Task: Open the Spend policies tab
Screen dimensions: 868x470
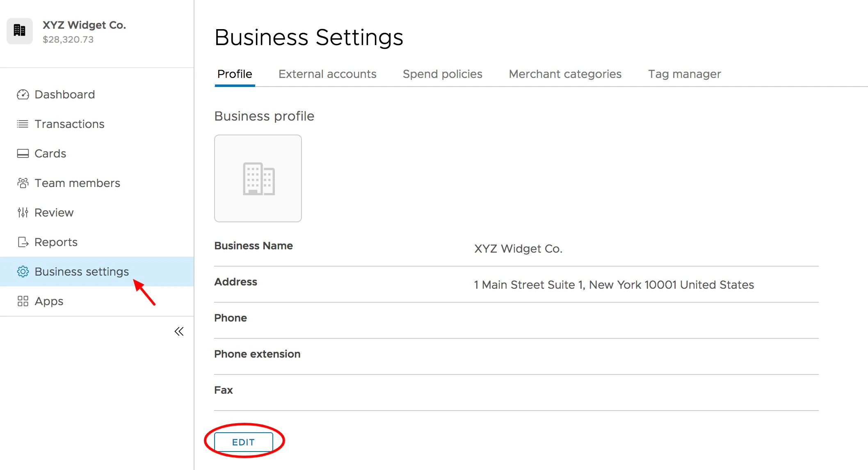Action: pyautogui.click(x=442, y=74)
